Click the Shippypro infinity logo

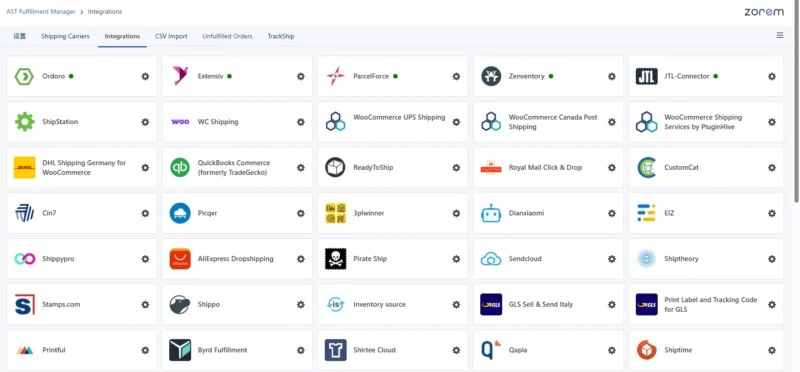pos(24,259)
